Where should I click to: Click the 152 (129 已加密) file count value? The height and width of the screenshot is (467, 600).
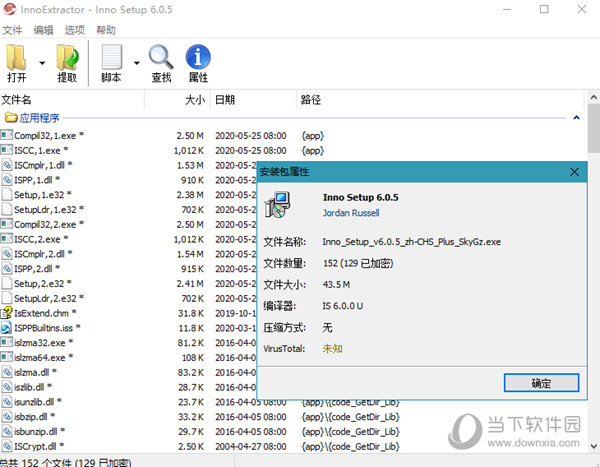pyautogui.click(x=358, y=263)
